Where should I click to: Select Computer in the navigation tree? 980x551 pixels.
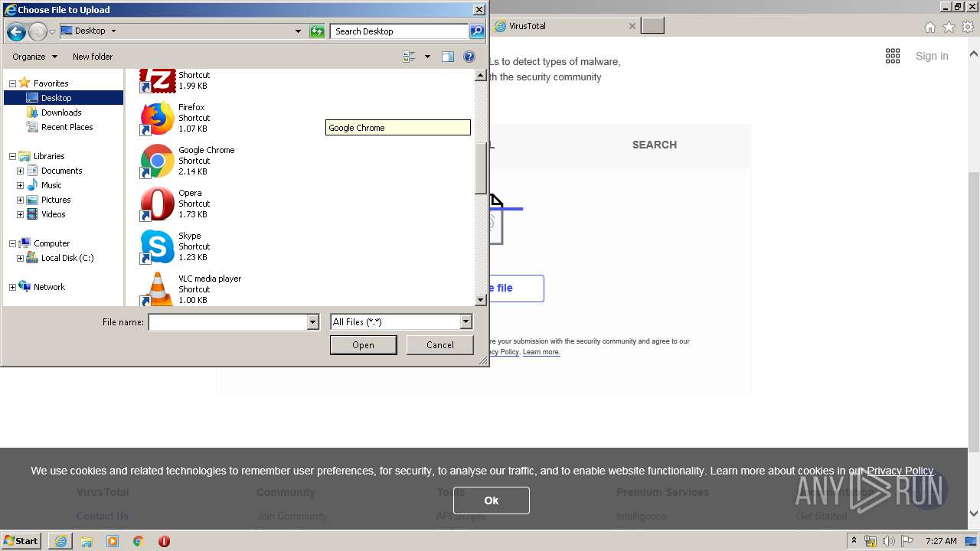pos(51,243)
